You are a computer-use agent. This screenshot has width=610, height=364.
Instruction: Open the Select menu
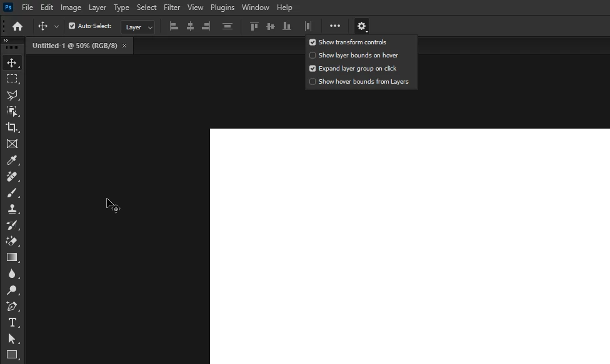(x=146, y=7)
